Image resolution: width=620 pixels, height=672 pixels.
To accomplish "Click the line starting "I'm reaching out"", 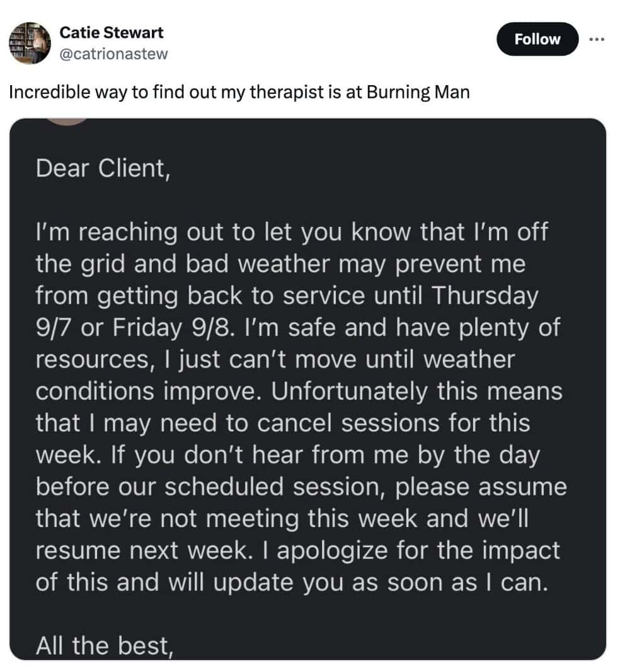I will (x=292, y=232).
